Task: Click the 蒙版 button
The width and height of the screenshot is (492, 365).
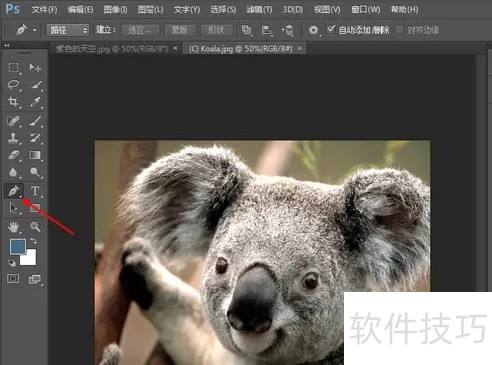Action: 180,30
